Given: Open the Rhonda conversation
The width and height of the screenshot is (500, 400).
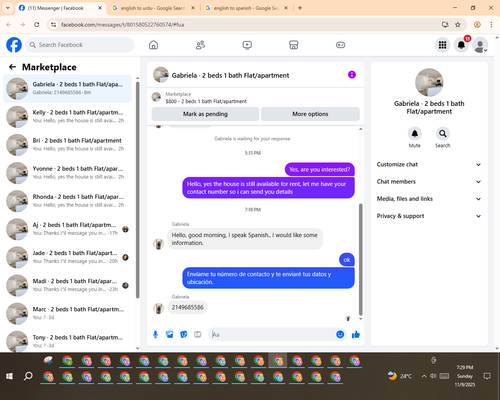Looking at the screenshot, I should [x=67, y=201].
